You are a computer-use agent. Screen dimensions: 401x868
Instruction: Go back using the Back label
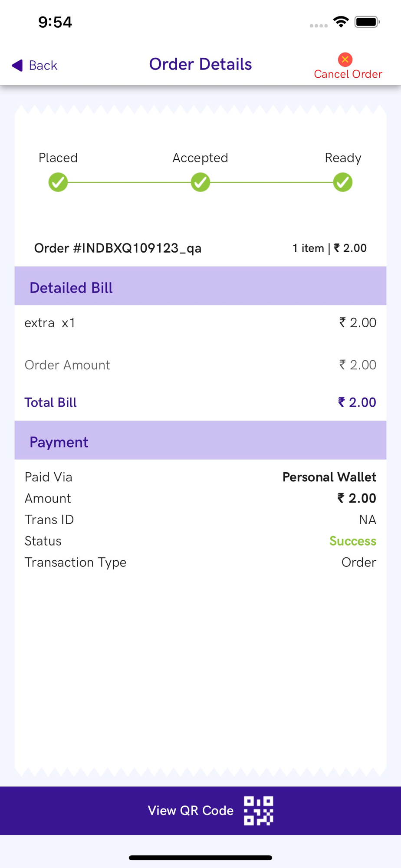click(x=43, y=66)
